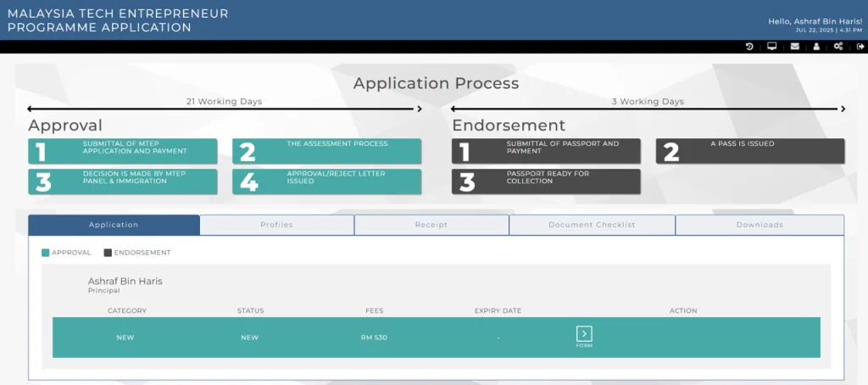This screenshot has height=385, width=868.
Task: Click the CATEGORY column header
Action: pos(127,310)
